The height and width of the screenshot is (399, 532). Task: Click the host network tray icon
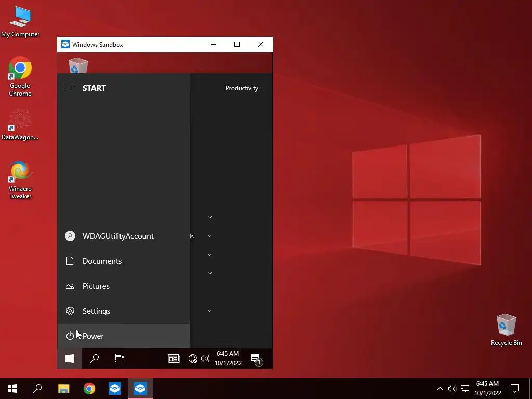pyautogui.click(x=465, y=389)
